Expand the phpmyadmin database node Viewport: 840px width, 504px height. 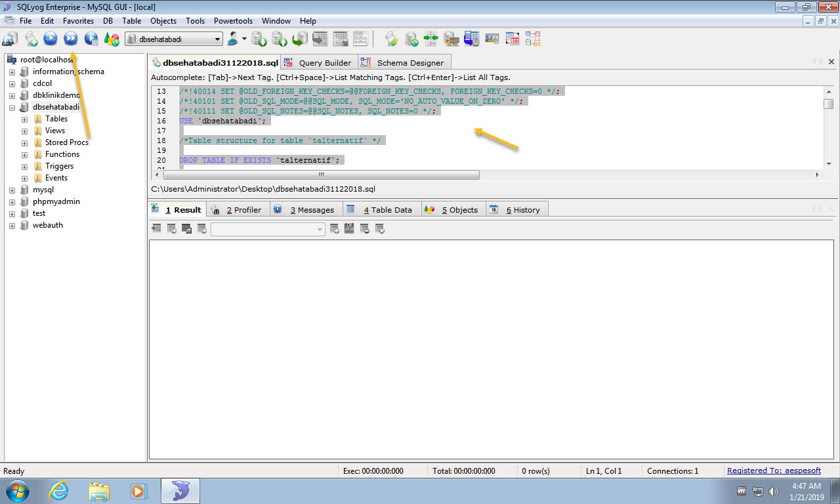point(12,201)
